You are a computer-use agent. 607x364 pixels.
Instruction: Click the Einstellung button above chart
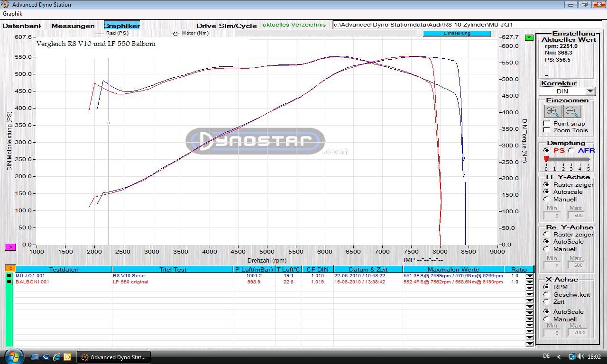point(457,33)
